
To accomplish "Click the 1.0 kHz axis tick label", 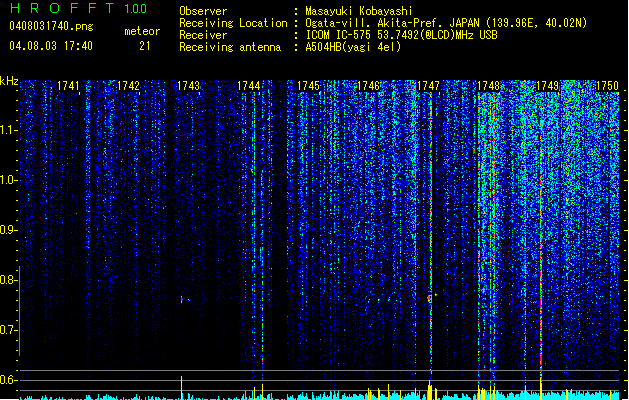I will pos(8,180).
